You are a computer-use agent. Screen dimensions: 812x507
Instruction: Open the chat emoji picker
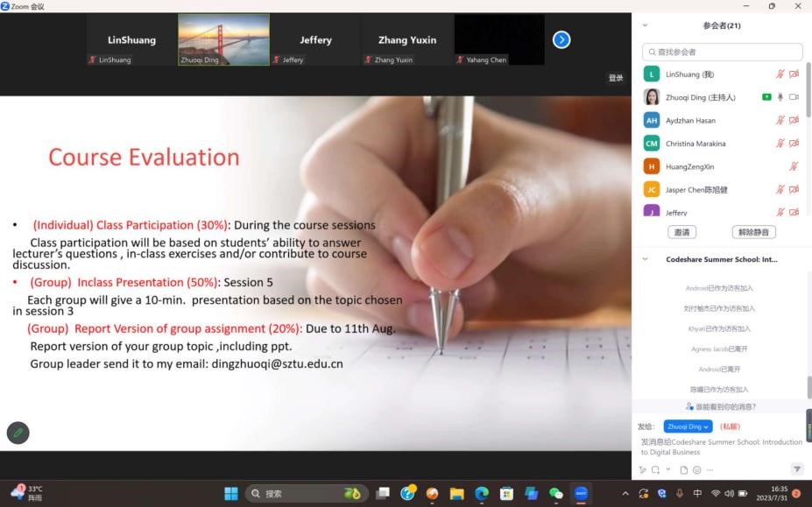(697, 469)
